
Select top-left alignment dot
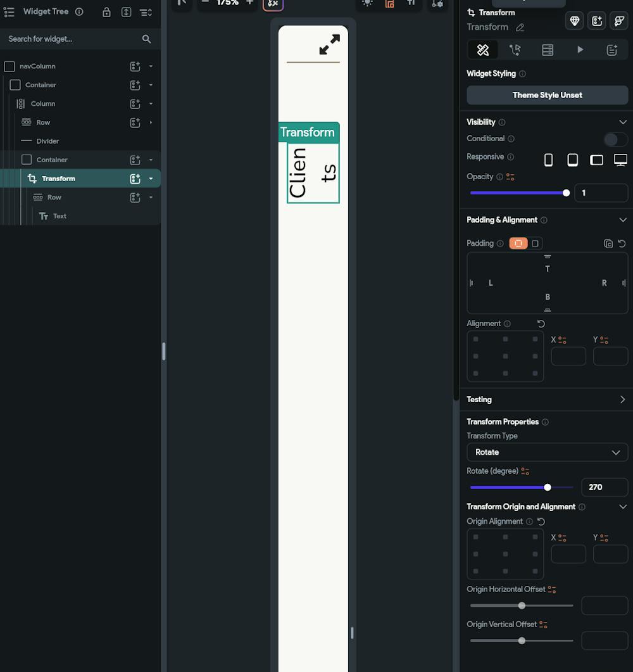475,339
